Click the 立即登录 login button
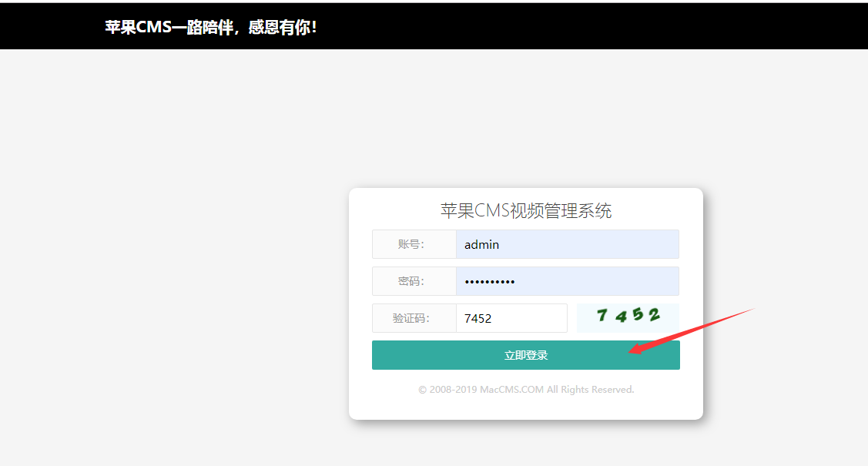 [526, 355]
